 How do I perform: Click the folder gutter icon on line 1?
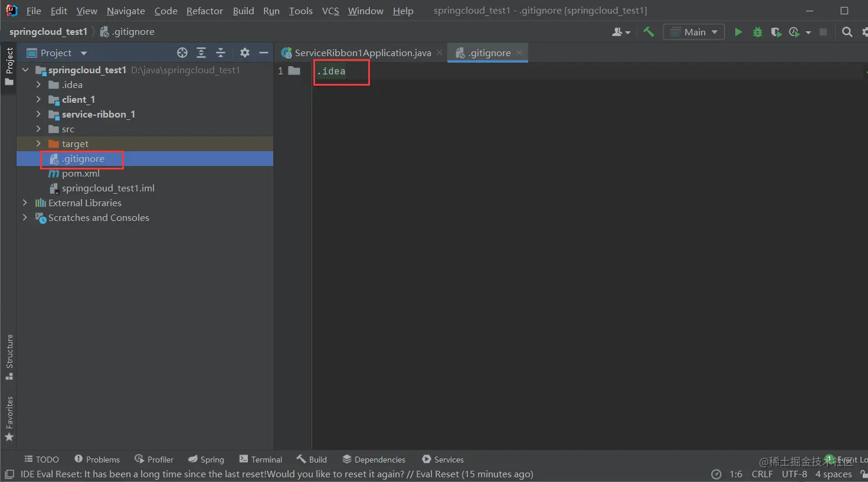click(294, 71)
